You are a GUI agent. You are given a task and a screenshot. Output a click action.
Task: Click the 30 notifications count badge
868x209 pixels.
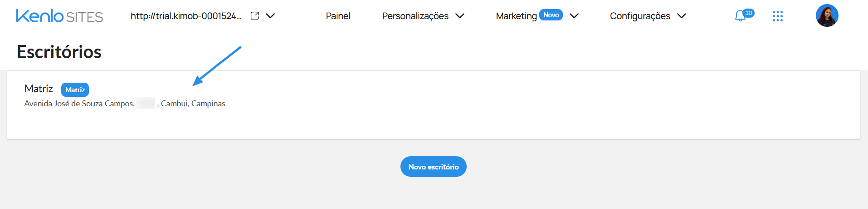pyautogui.click(x=749, y=13)
